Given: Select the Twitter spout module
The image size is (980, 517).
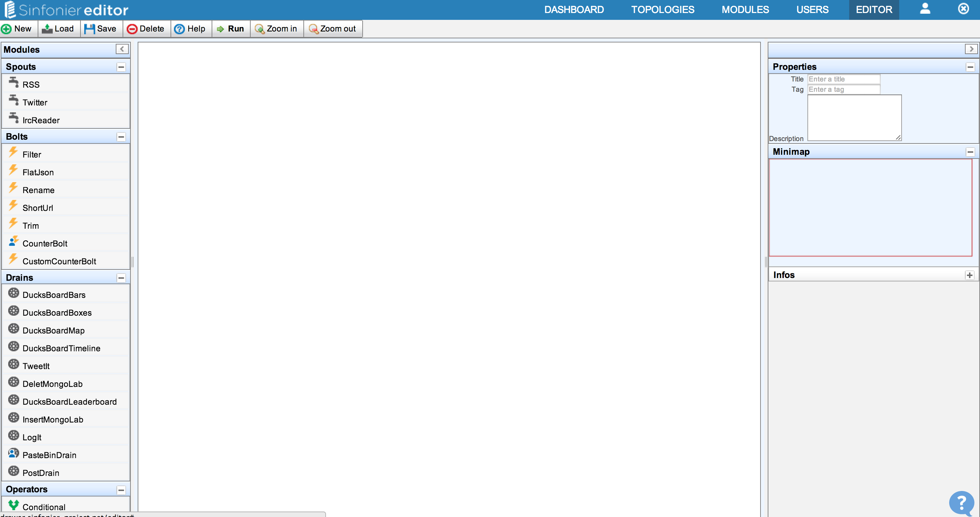Looking at the screenshot, I should click(35, 102).
